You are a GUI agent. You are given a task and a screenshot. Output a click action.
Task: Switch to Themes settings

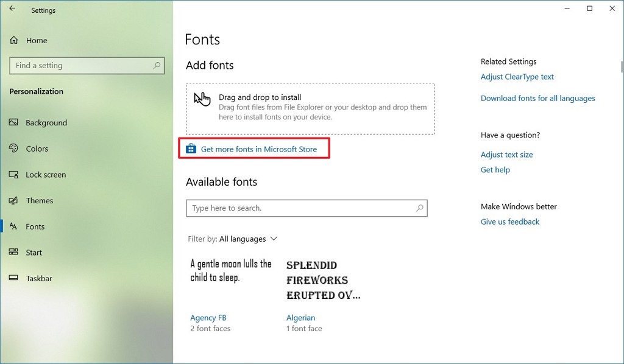(40, 200)
